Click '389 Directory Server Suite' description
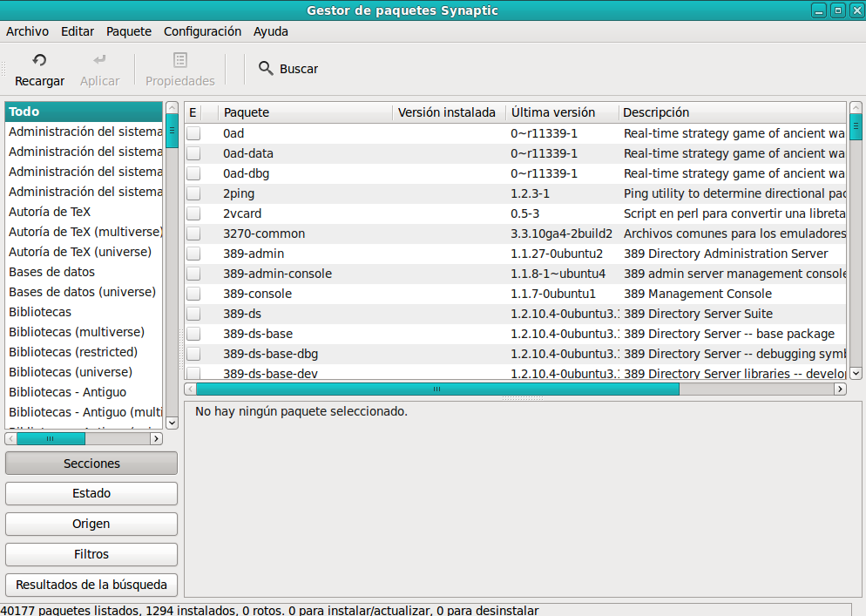 pos(698,314)
